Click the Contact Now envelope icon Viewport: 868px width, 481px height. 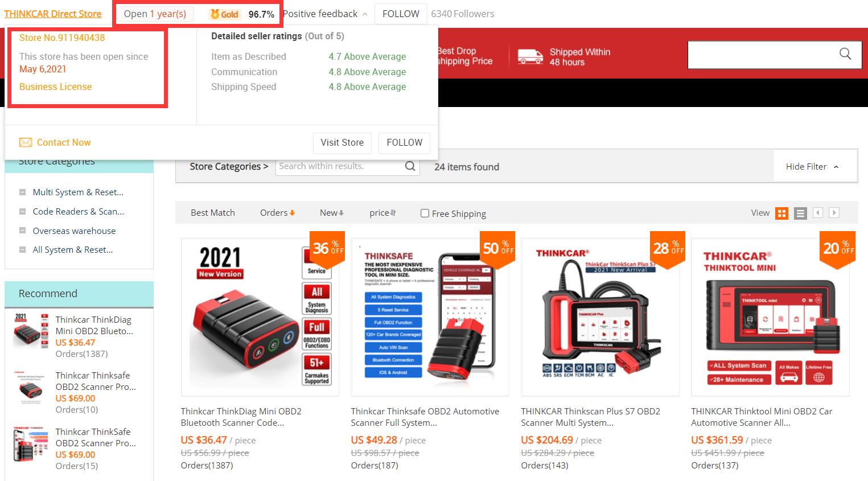click(x=26, y=142)
